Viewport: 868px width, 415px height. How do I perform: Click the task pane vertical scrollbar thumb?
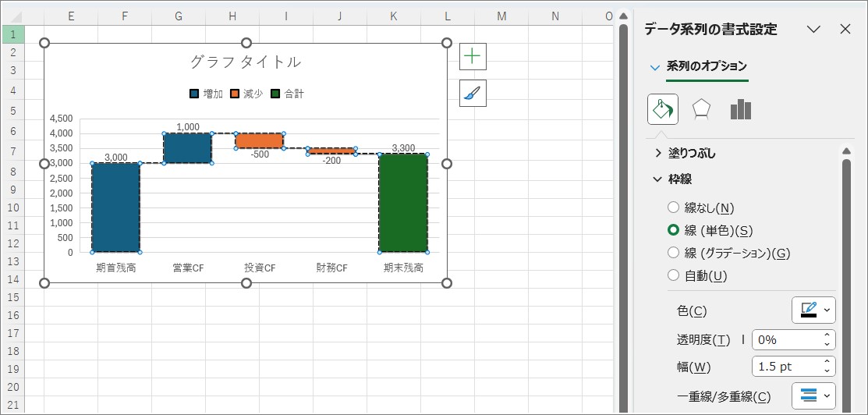(846, 286)
